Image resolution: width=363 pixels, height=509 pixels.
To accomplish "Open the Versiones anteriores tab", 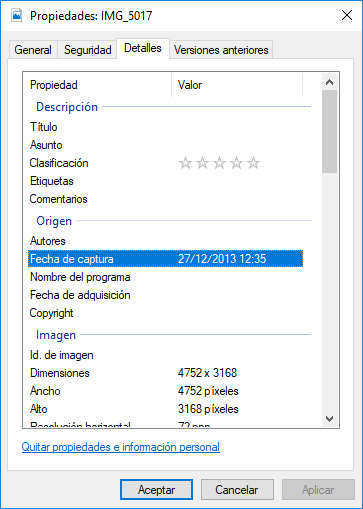I will pos(221,50).
